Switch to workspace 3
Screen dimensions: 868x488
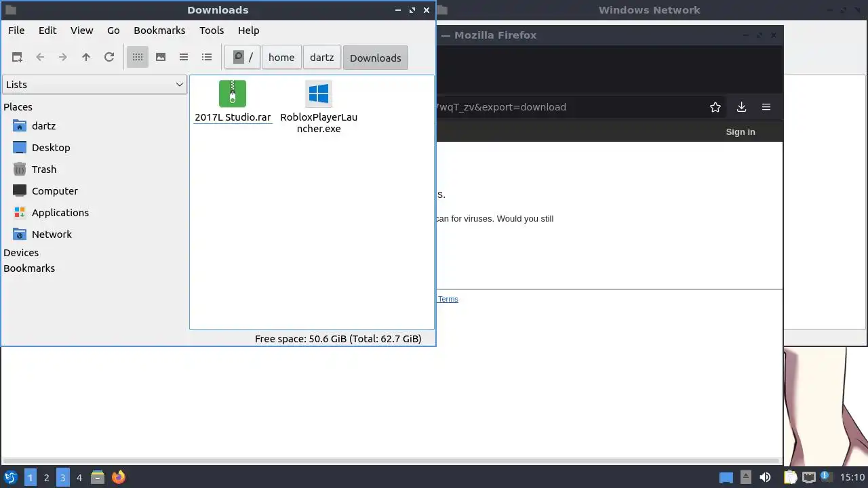click(63, 478)
